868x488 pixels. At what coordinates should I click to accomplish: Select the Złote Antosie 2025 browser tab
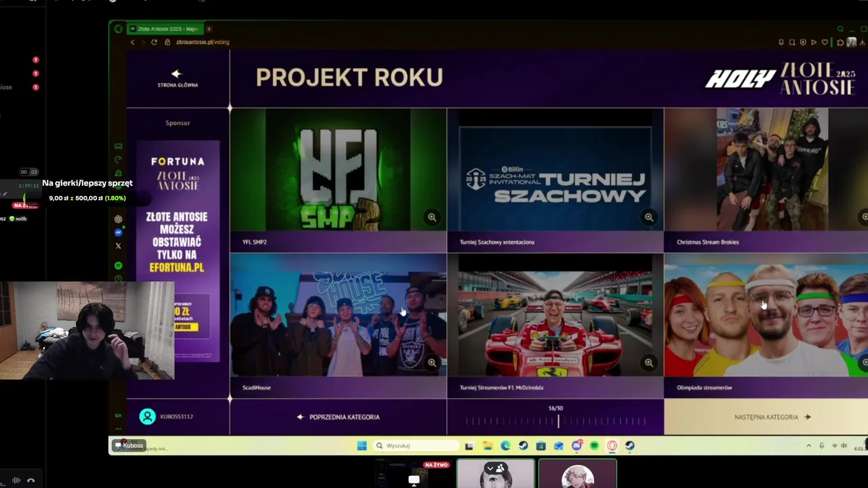(x=164, y=28)
